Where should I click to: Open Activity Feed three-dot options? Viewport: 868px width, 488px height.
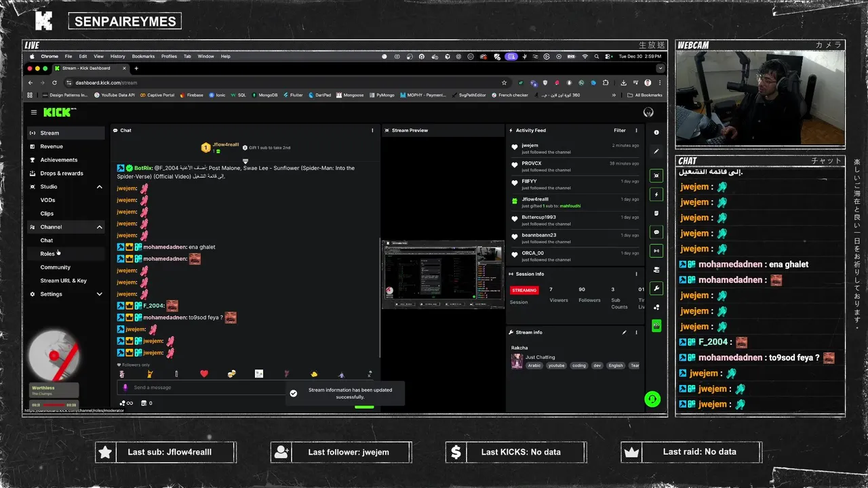636,130
